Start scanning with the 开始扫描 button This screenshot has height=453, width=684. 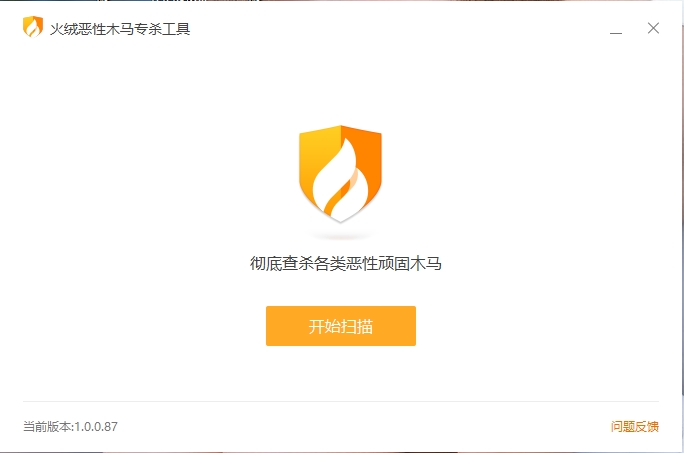(x=341, y=326)
